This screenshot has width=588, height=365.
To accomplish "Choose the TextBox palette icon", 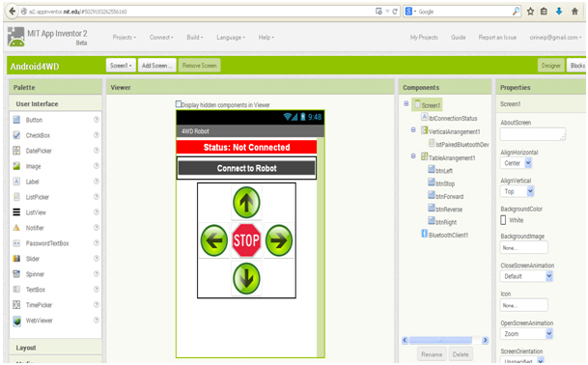I will coord(16,290).
